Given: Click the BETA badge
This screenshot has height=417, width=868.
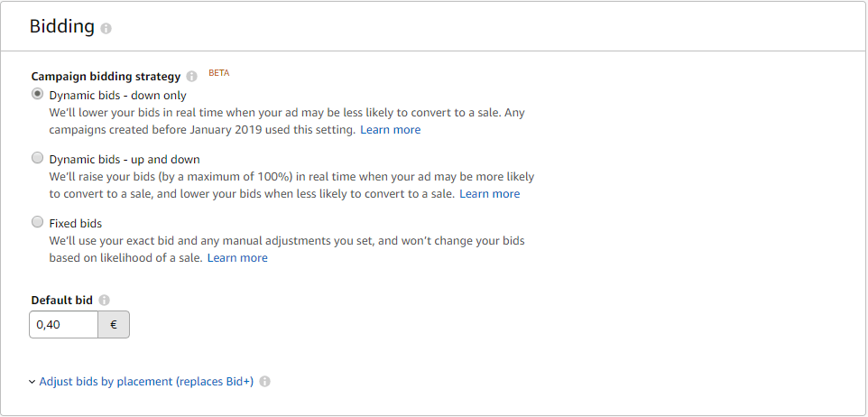Looking at the screenshot, I should click(219, 73).
